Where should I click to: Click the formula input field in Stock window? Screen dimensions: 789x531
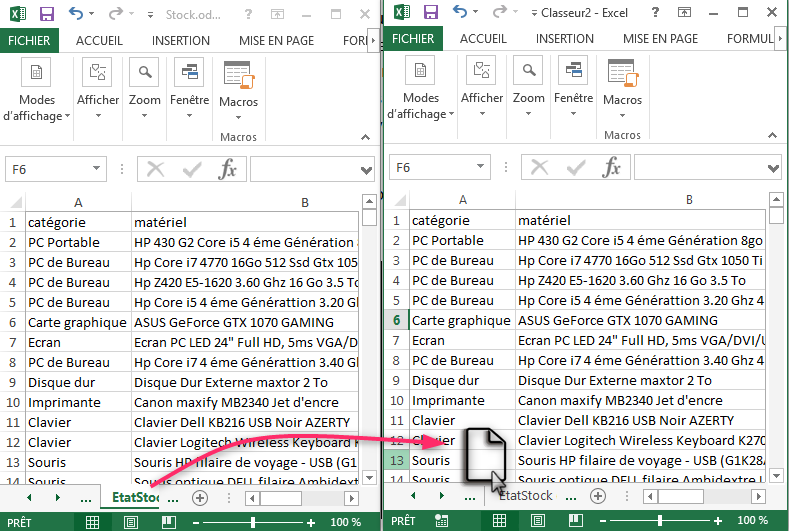tap(305, 169)
